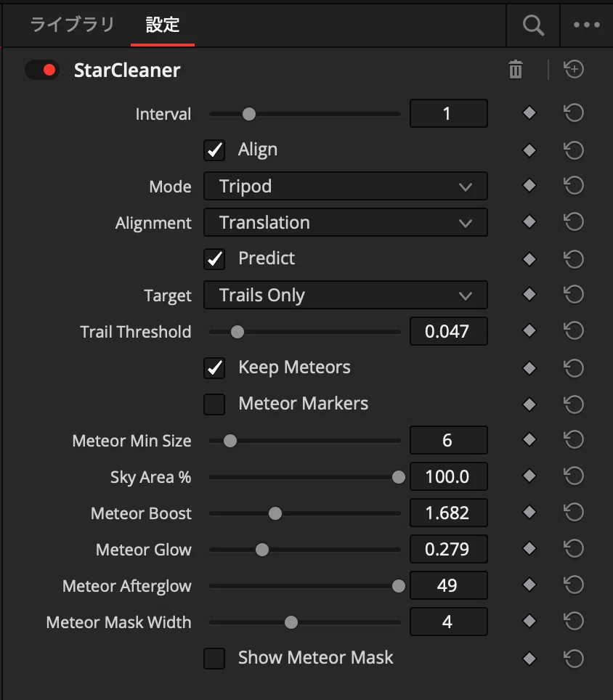The width and height of the screenshot is (613, 700).
Task: Reset the Meteor Min Size parameter
Action: click(x=574, y=440)
